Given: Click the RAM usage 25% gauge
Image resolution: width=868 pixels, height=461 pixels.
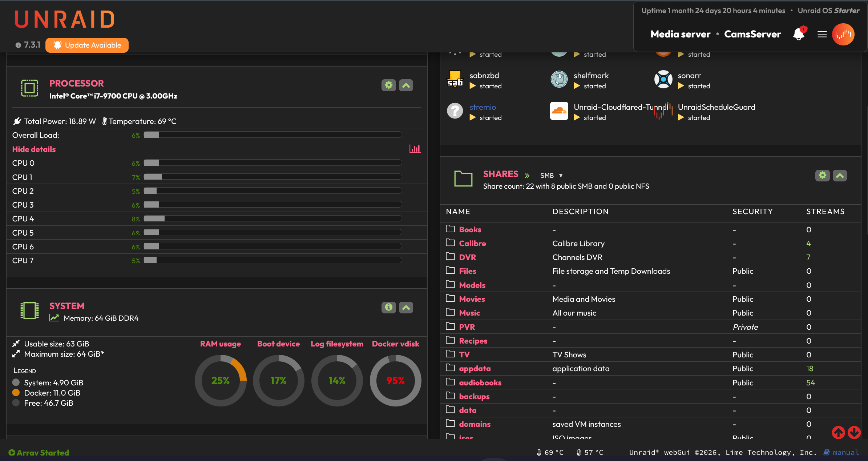Looking at the screenshot, I should [x=221, y=381].
